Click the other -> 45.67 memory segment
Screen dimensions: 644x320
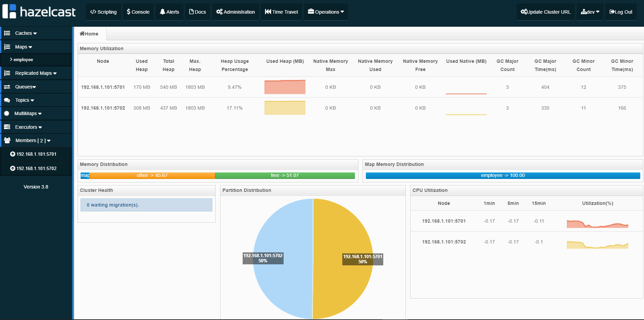[152, 176]
